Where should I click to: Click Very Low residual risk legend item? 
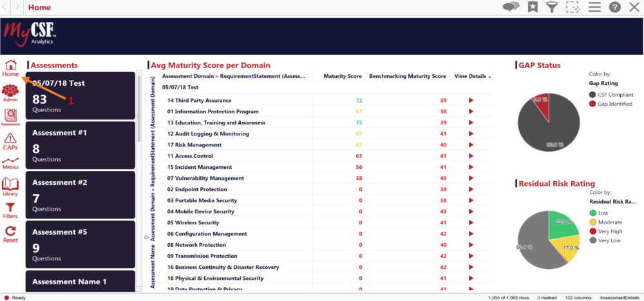pos(605,240)
